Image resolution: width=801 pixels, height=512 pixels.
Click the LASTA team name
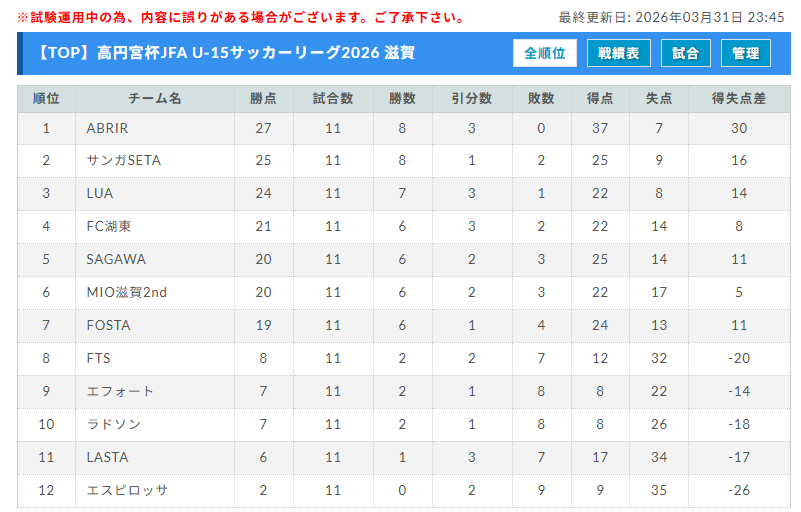pos(108,457)
